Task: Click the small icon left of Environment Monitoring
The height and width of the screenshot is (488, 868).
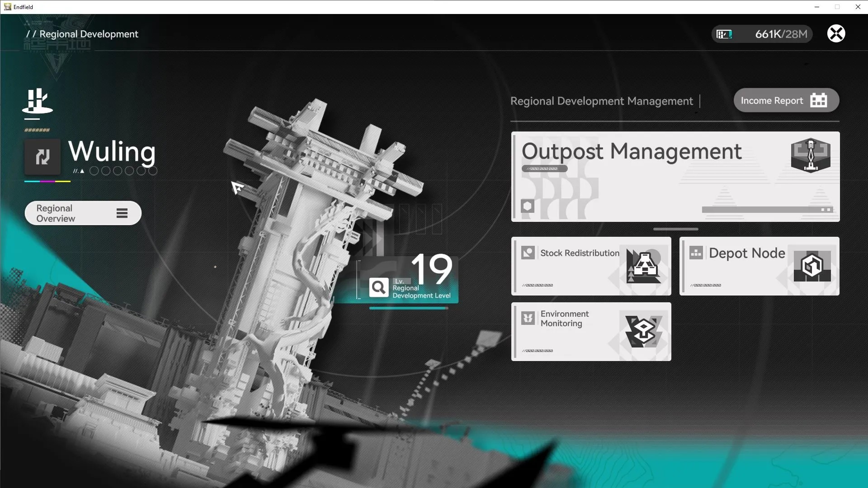Action: point(528,318)
